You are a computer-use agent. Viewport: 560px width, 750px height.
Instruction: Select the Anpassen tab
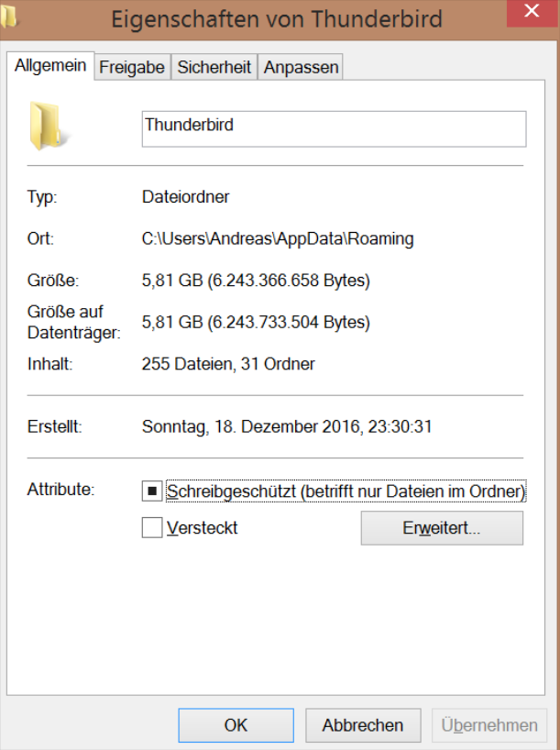coord(301,67)
